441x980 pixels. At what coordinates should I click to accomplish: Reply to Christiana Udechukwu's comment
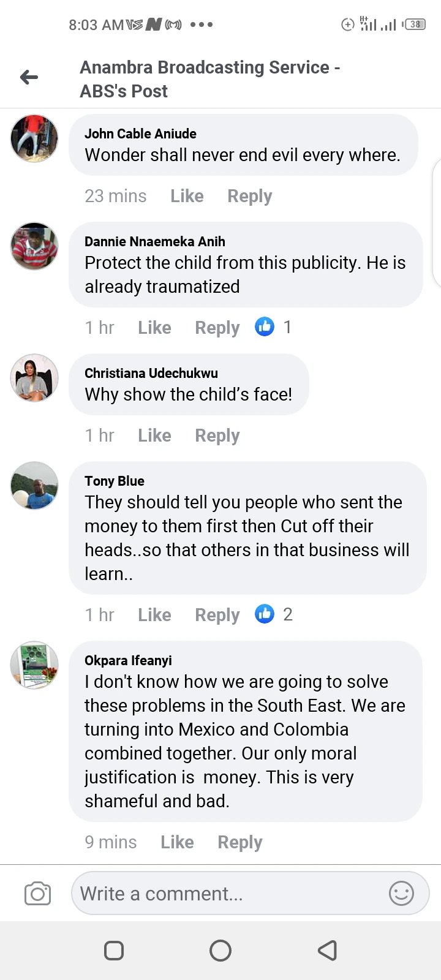click(217, 435)
